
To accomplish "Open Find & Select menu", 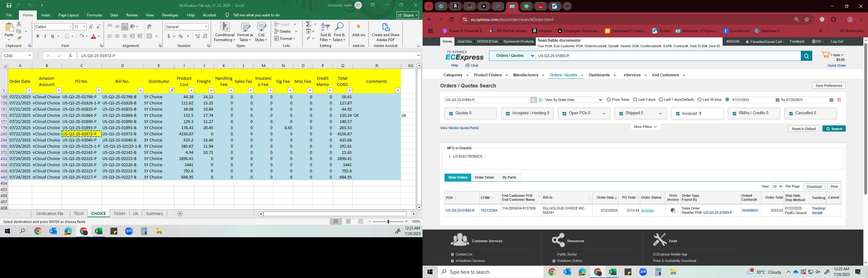I will 339,32.
